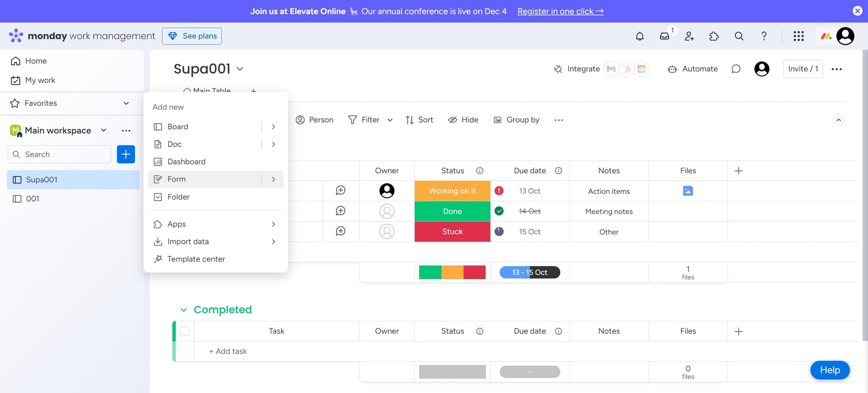Screen dimensions: 868x393
Task: Select the Sort icon in the board toolbar
Action: [409, 120]
